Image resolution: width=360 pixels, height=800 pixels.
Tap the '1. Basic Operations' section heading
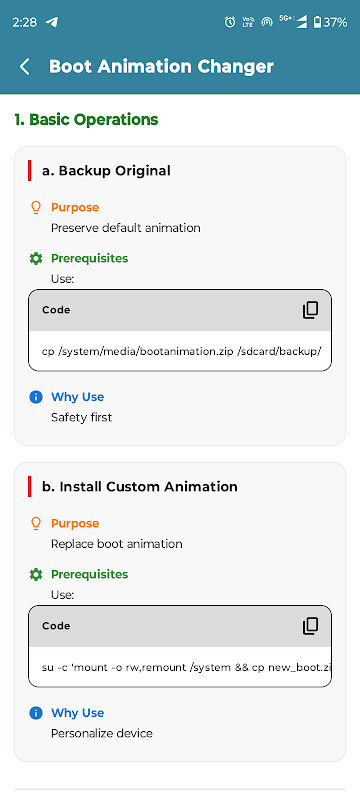(86, 119)
